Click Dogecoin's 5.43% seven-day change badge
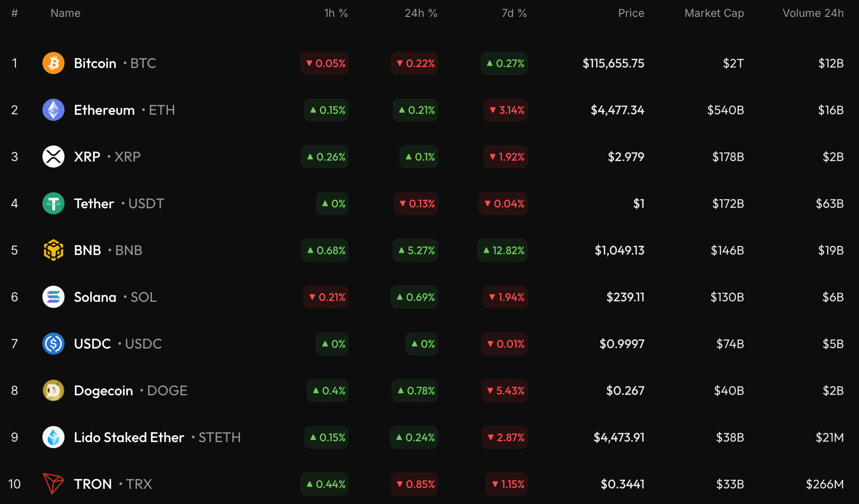The height and width of the screenshot is (504, 859). click(x=504, y=391)
